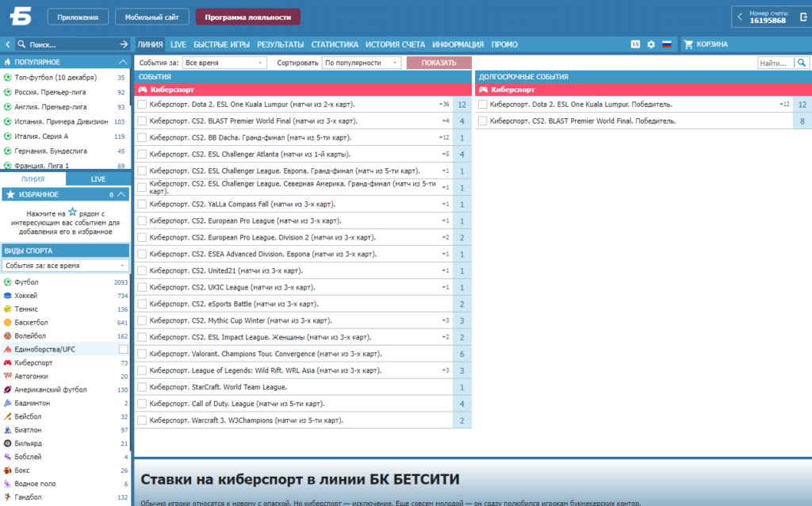Open the Информация menu item
812x506 pixels.
click(x=458, y=44)
